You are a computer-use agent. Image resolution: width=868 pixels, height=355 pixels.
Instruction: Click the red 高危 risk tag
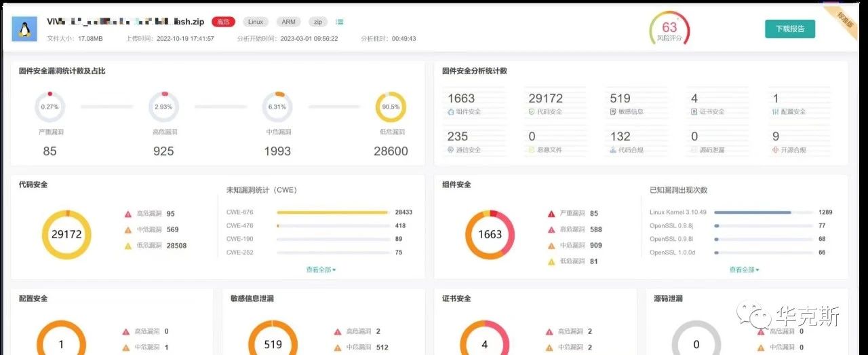224,22
